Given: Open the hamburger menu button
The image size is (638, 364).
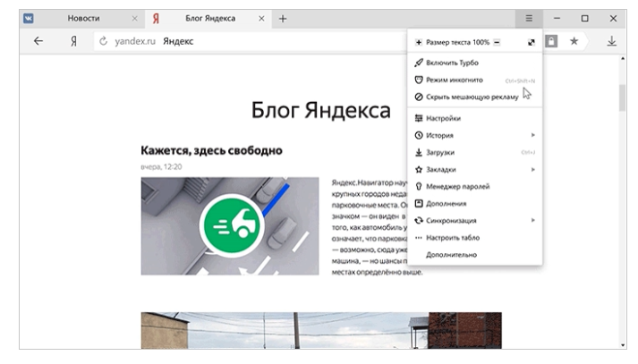Looking at the screenshot, I should [x=529, y=18].
